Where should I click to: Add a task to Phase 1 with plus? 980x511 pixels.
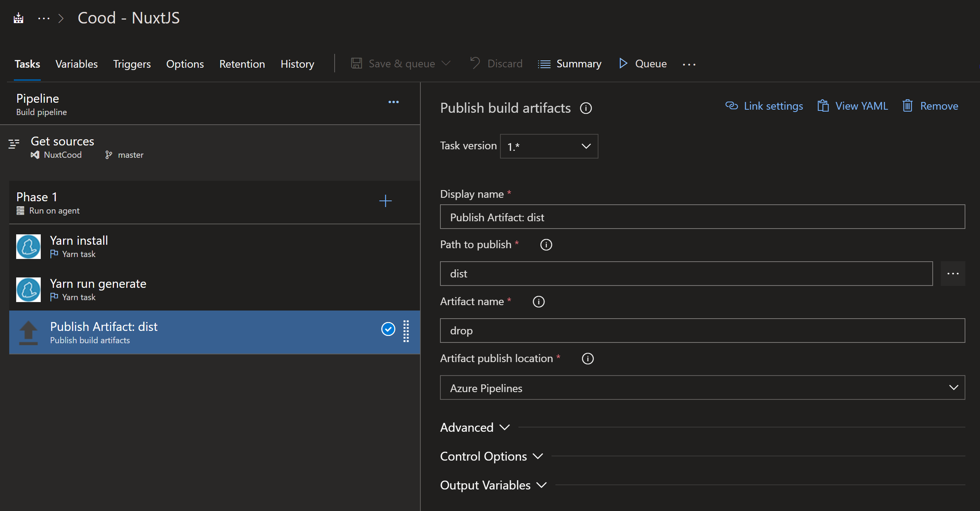pos(385,201)
